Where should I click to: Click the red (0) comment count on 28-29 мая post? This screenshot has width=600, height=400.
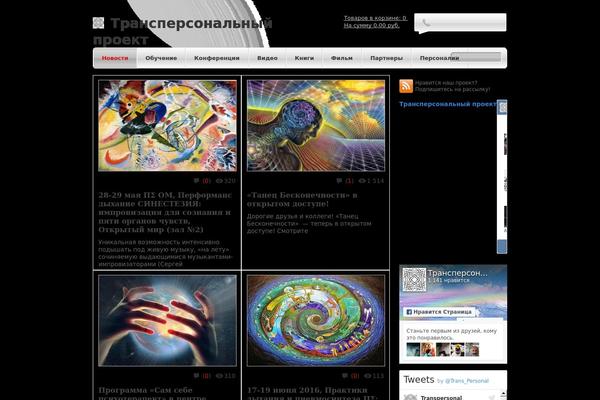(207, 181)
